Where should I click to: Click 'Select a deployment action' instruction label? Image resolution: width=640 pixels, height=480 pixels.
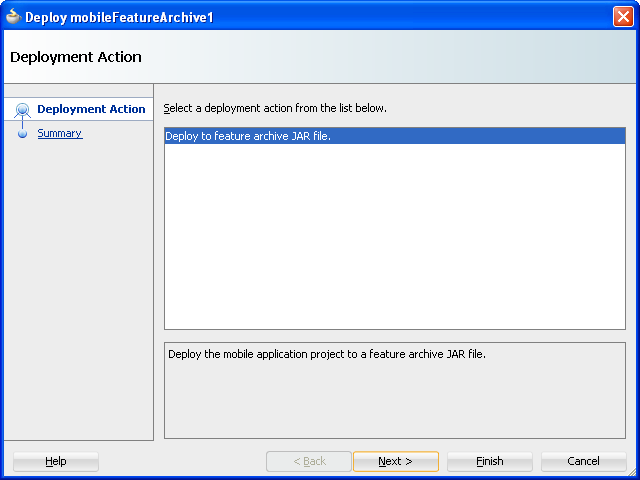[275, 108]
